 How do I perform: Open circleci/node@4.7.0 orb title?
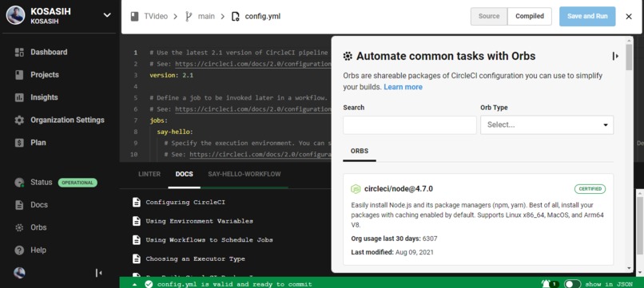tap(399, 189)
